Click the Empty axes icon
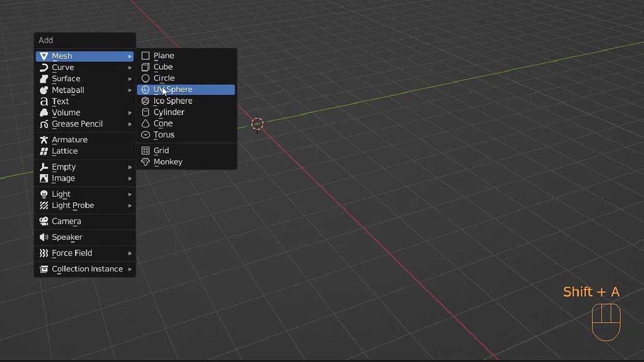Screen dimensions: 644x362 point(44,167)
